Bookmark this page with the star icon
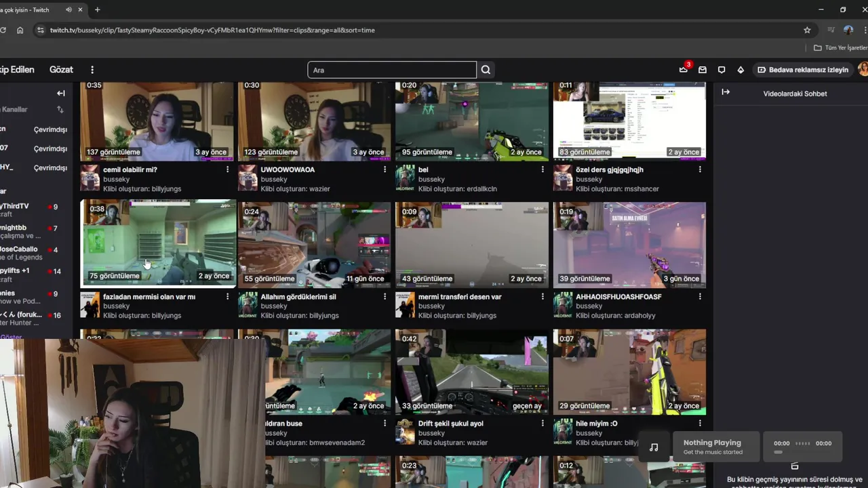Screen dimensions: 868x488 807,30
